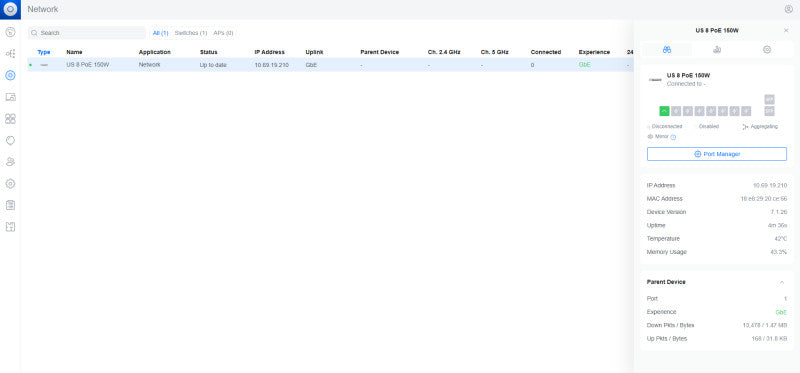Viewport: 800px width, 373px height.
Task: Close the US 8 PoE 150W panel
Action: tap(786, 31)
